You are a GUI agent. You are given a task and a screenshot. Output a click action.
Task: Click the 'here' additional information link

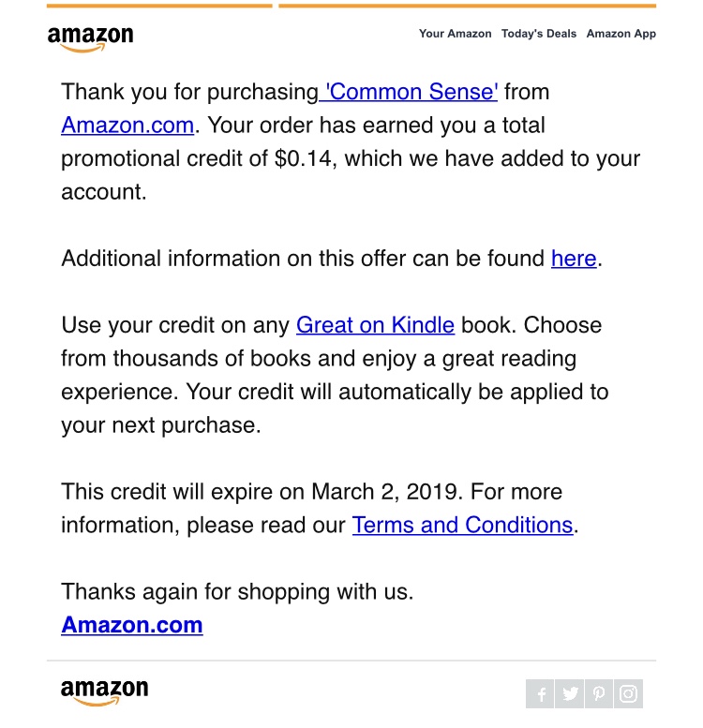(x=574, y=259)
